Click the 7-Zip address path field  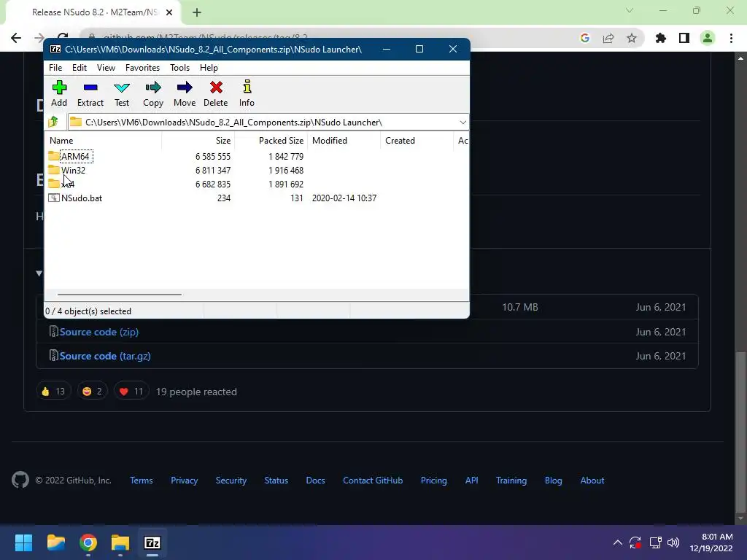pyautogui.click(x=268, y=122)
